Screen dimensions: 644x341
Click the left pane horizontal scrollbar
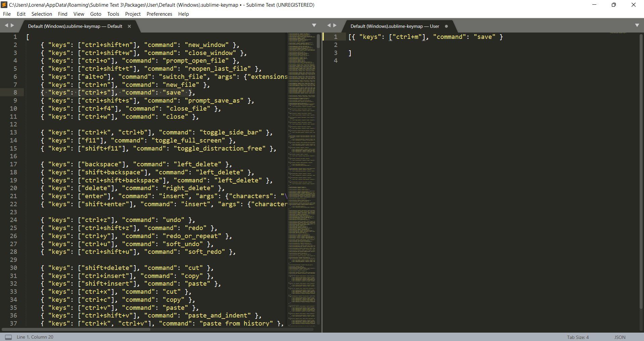point(76,329)
